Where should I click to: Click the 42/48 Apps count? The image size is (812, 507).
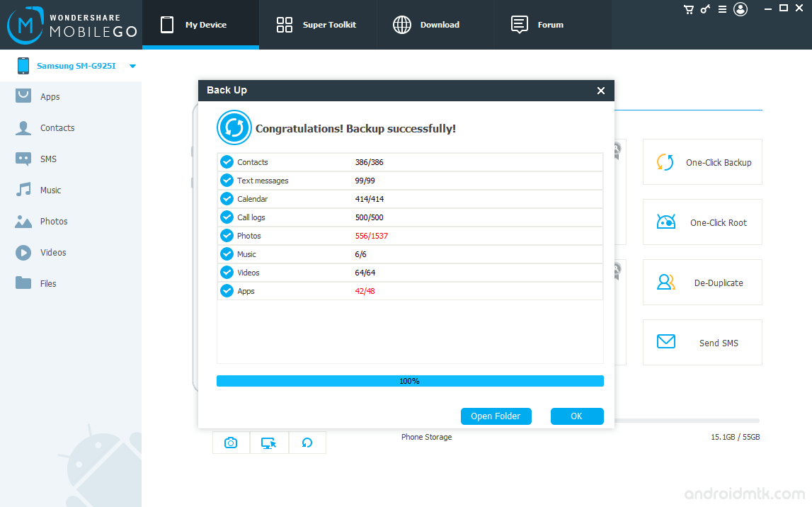pos(365,291)
